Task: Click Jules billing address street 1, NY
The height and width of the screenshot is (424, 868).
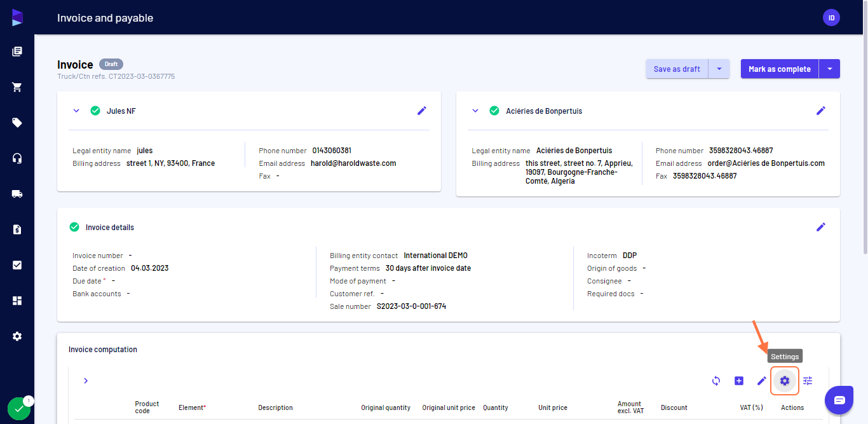Action: tap(170, 163)
